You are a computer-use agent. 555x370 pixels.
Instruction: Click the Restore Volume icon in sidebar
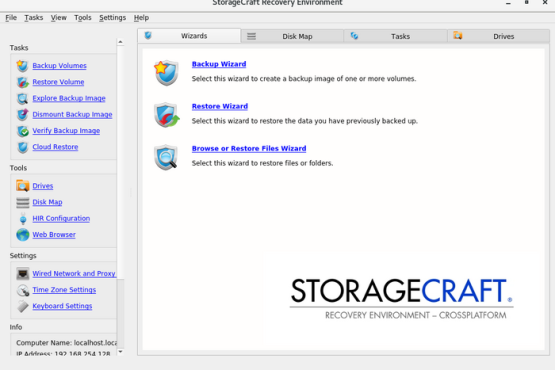22,82
